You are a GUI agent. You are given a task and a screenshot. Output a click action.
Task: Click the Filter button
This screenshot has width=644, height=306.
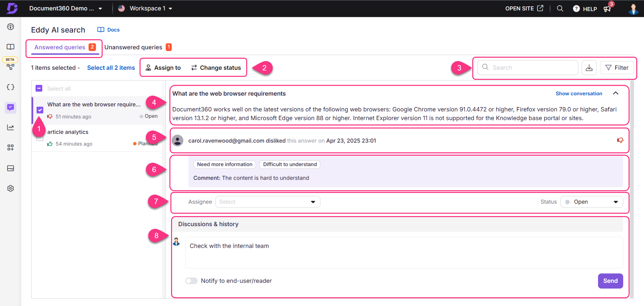[x=617, y=68]
